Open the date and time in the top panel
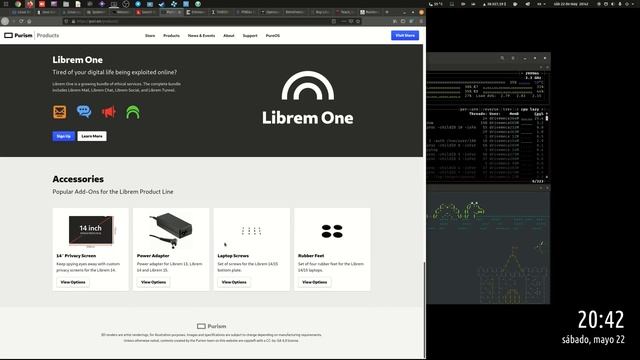Viewport: 640px width, 360px height. pos(571,4)
